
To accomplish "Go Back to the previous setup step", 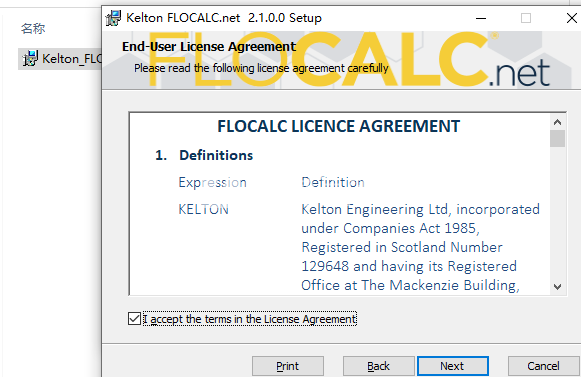I will pos(378,366).
